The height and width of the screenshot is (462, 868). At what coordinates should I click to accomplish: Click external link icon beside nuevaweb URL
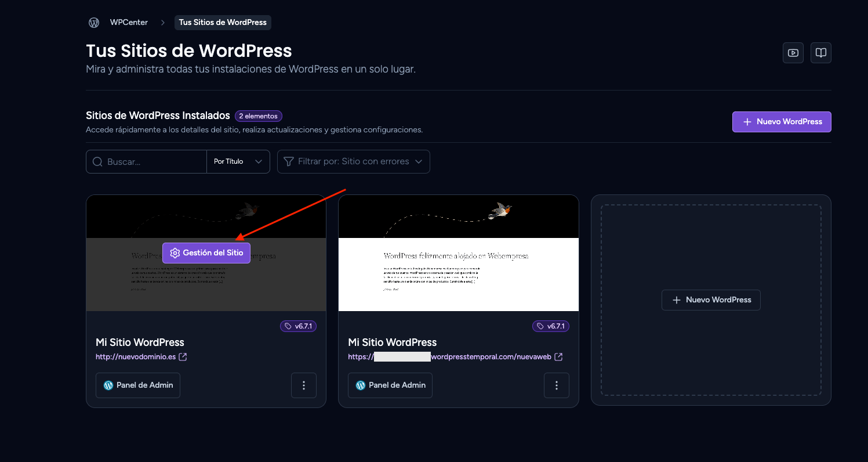558,357
